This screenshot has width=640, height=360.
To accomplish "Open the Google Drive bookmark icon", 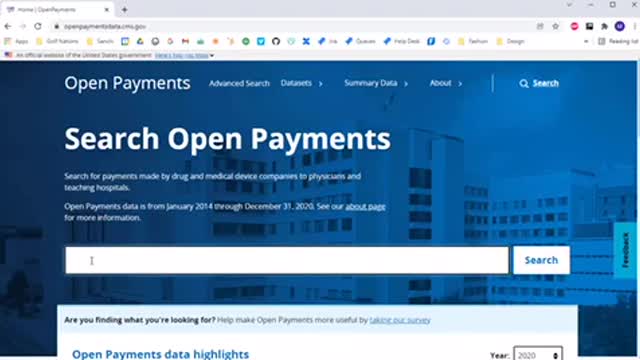I will (x=140, y=41).
